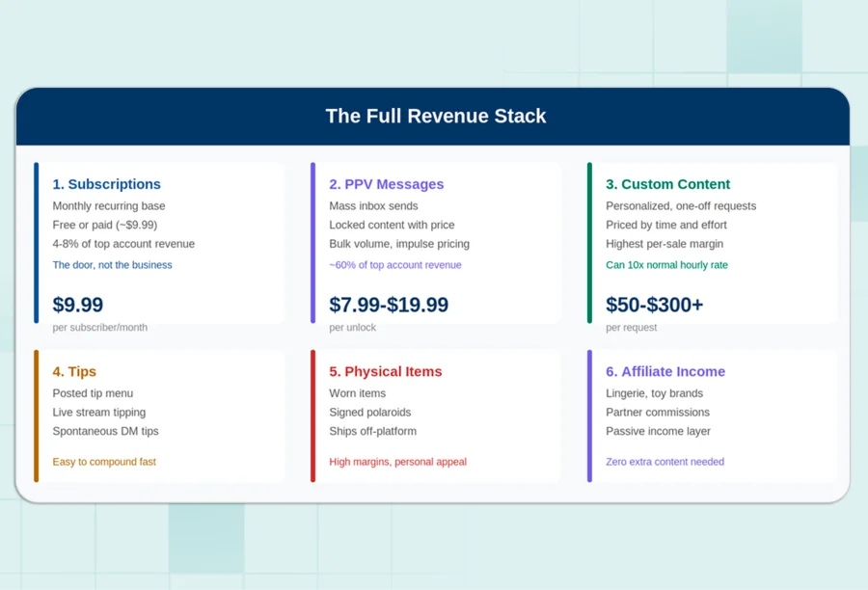Click 'Easy to compound fast' note
Image resolution: width=868 pixels, height=590 pixels.
[x=104, y=462]
